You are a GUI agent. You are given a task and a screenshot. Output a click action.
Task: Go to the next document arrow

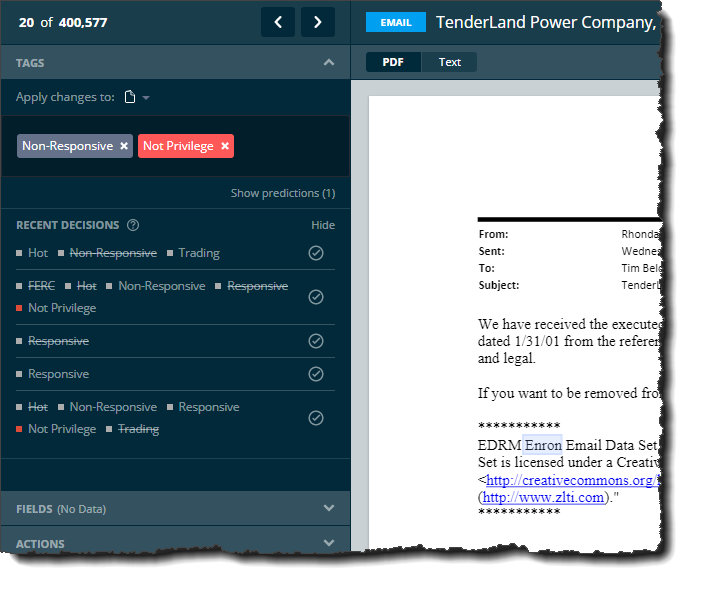318,22
